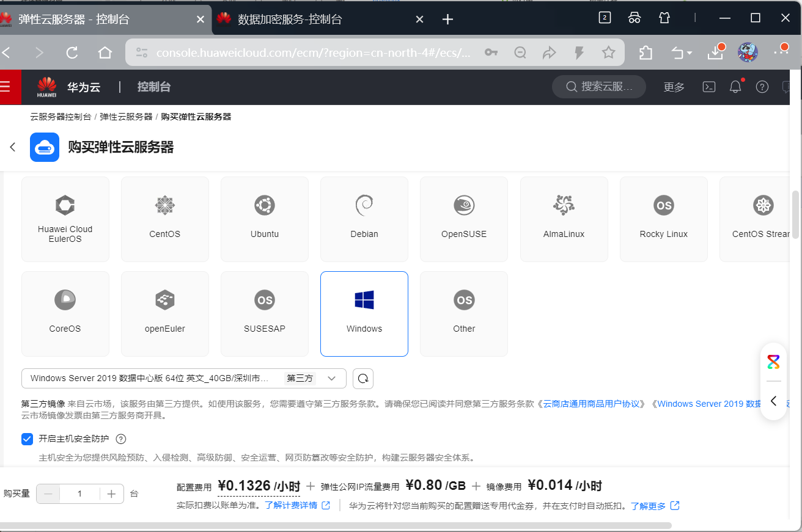Go back using the page back arrow
The width and height of the screenshot is (802, 532).
[x=12, y=147]
